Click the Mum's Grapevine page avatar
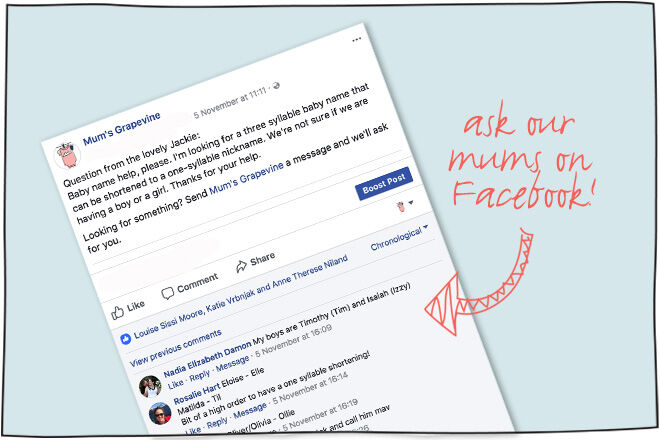Viewport: 660px width, 440px height. (67, 155)
